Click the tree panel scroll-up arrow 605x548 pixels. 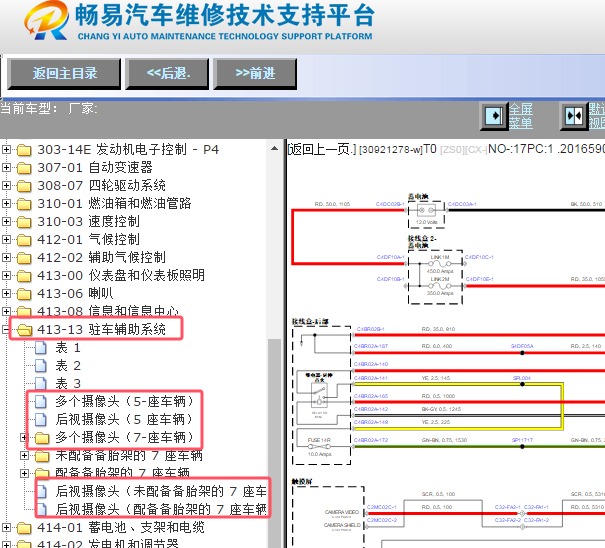[x=274, y=148]
